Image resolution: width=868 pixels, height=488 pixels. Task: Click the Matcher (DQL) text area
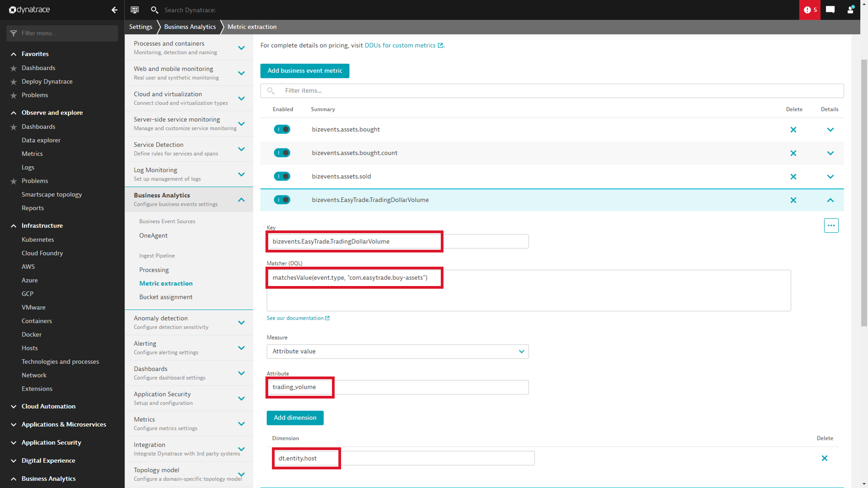click(529, 290)
